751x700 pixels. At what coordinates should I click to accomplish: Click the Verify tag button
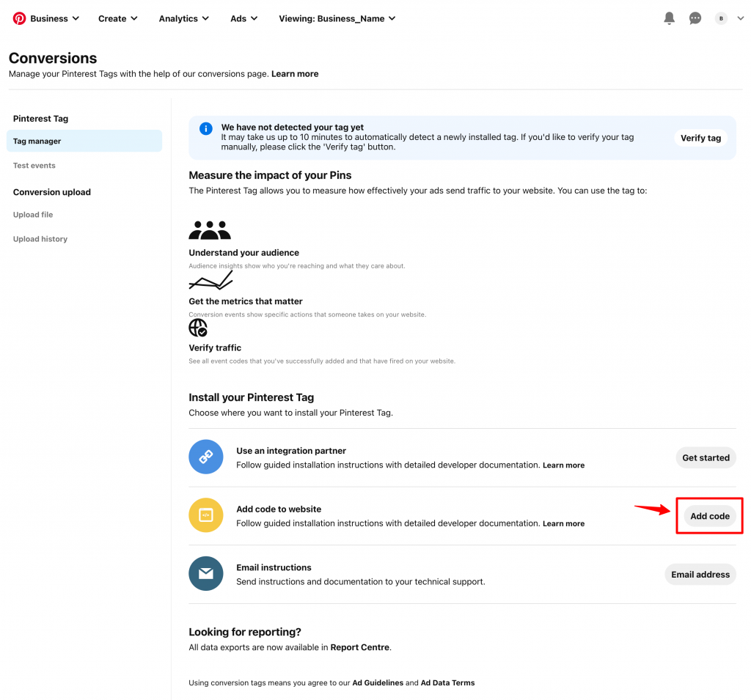(x=700, y=138)
